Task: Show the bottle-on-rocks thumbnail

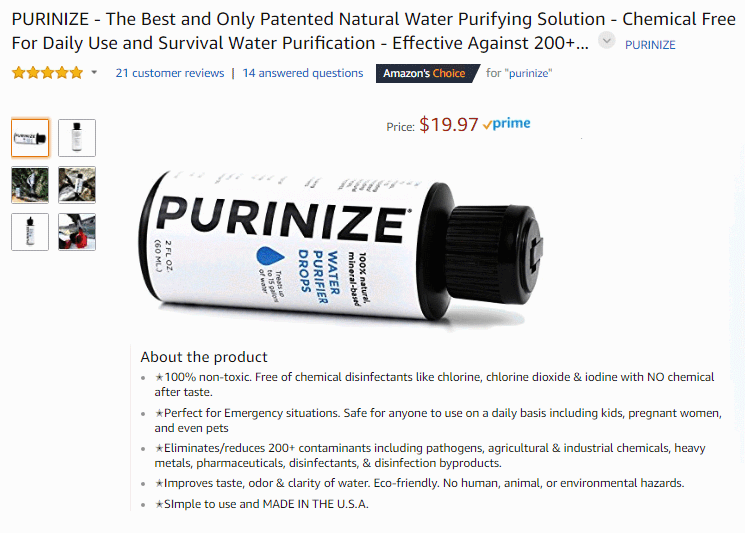Action: point(77,185)
